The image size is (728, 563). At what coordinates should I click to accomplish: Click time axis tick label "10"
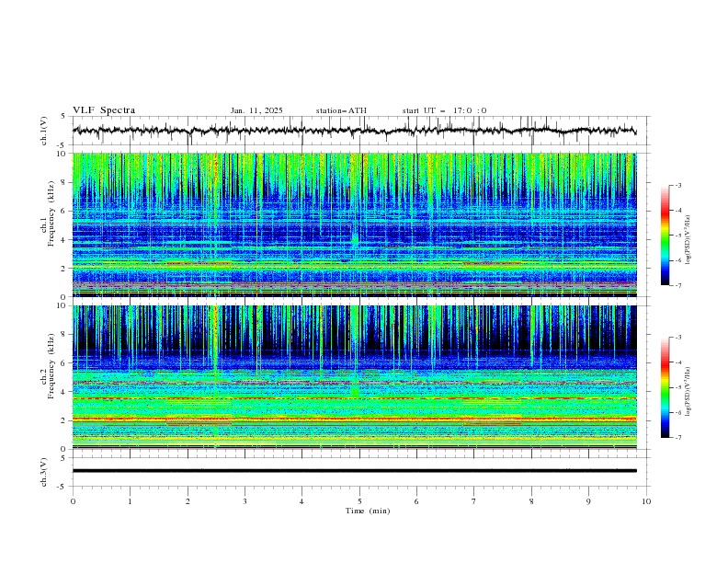coord(646,501)
